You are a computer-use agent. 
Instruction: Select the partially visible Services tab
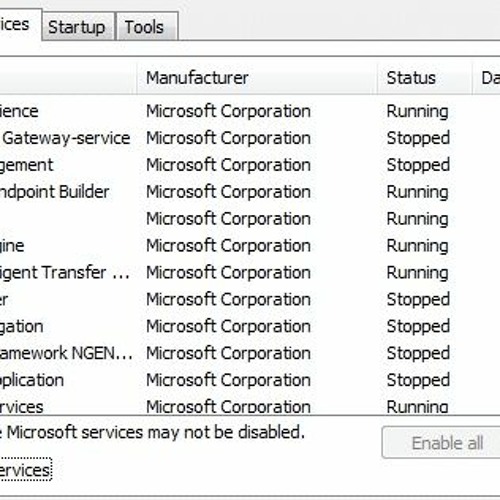pos(20,25)
